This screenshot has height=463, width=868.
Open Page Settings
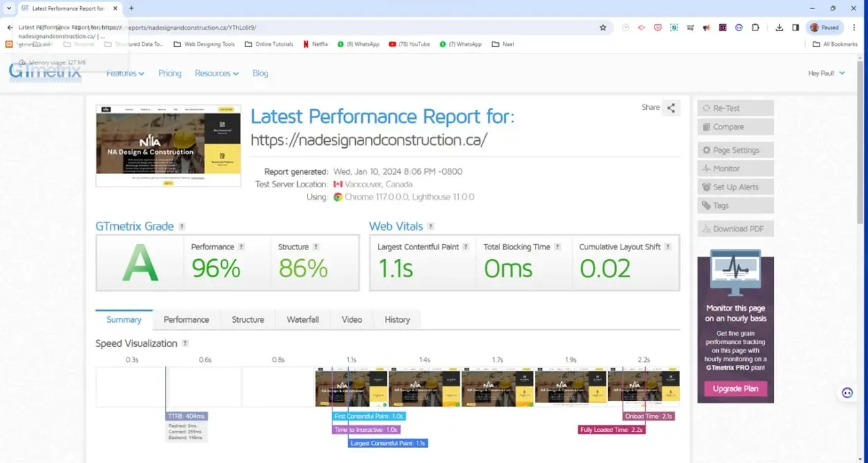735,150
